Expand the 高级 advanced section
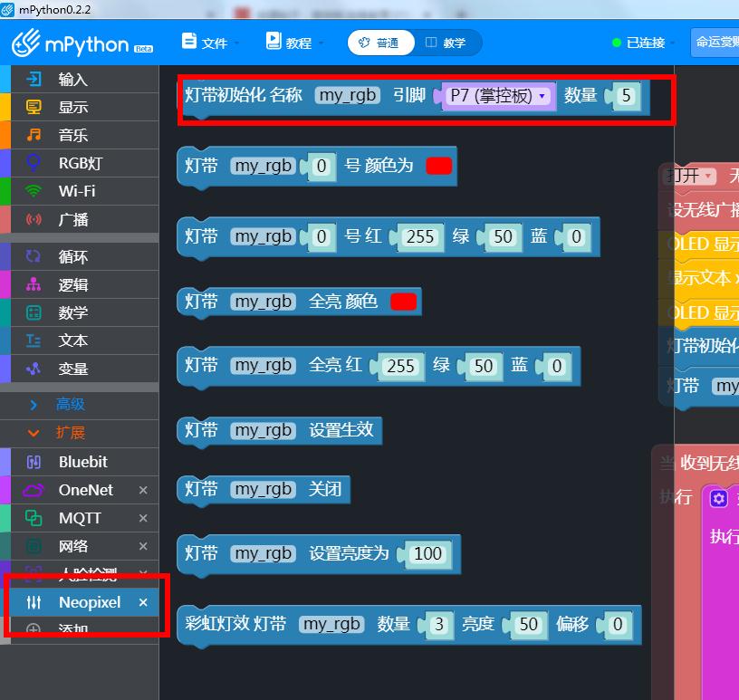The image size is (739, 700). coord(71,405)
